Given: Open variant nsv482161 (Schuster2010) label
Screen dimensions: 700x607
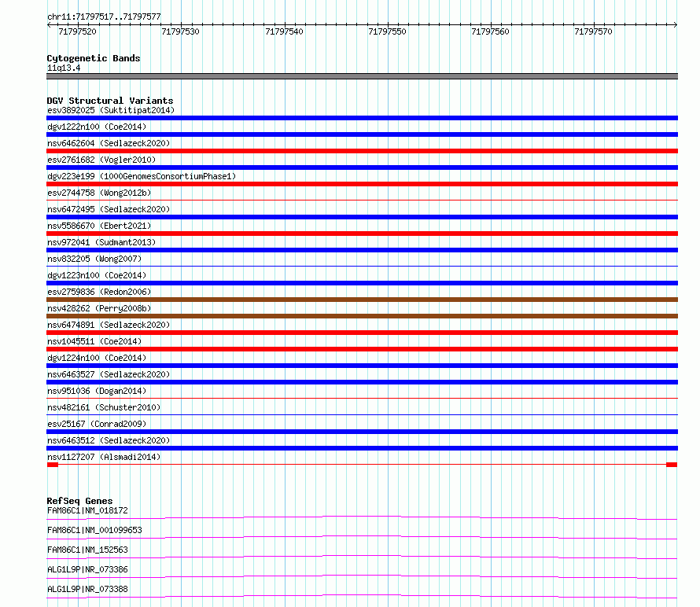Looking at the screenshot, I should [104, 407].
